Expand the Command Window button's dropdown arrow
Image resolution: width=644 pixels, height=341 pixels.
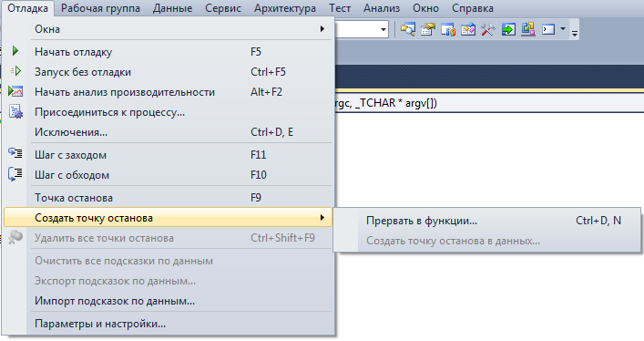[x=563, y=29]
